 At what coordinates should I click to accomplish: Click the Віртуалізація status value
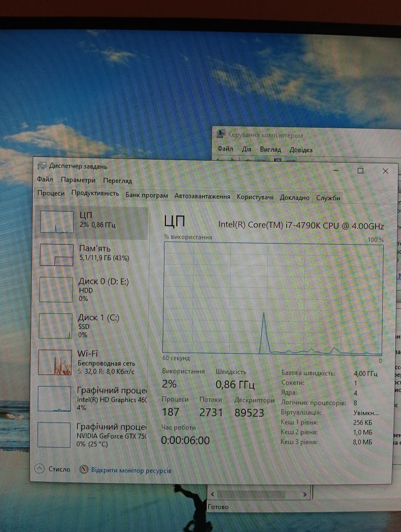(x=366, y=413)
